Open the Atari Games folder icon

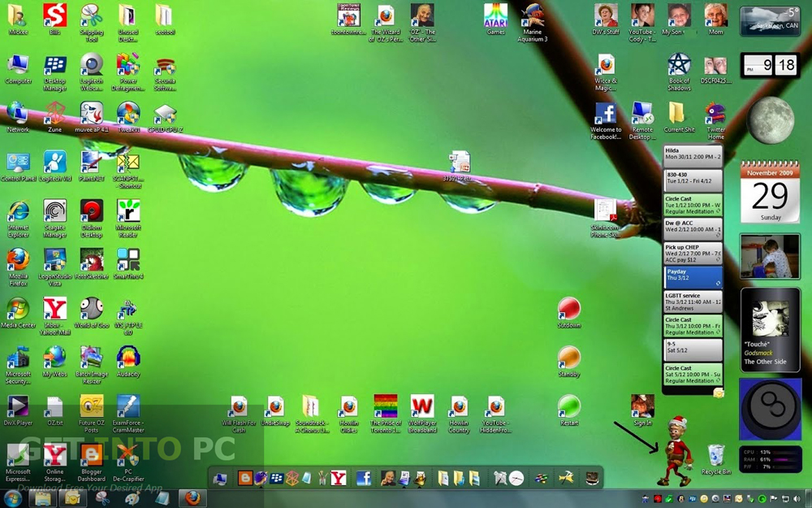(x=495, y=20)
